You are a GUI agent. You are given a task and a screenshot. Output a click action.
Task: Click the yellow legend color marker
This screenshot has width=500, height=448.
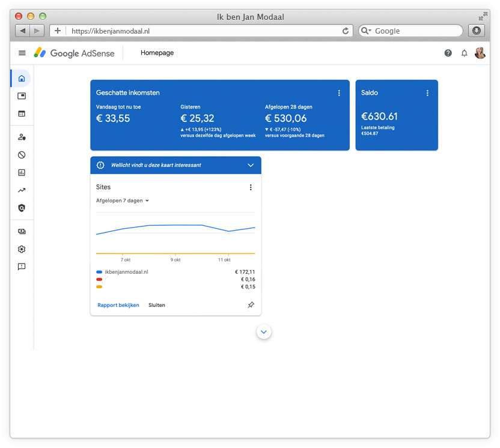(99, 287)
